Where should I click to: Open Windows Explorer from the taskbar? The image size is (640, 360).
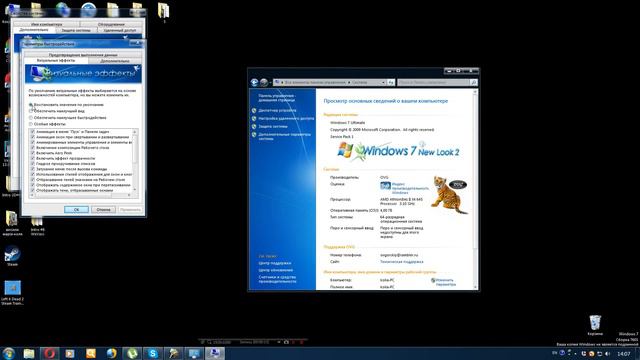(x=29, y=353)
